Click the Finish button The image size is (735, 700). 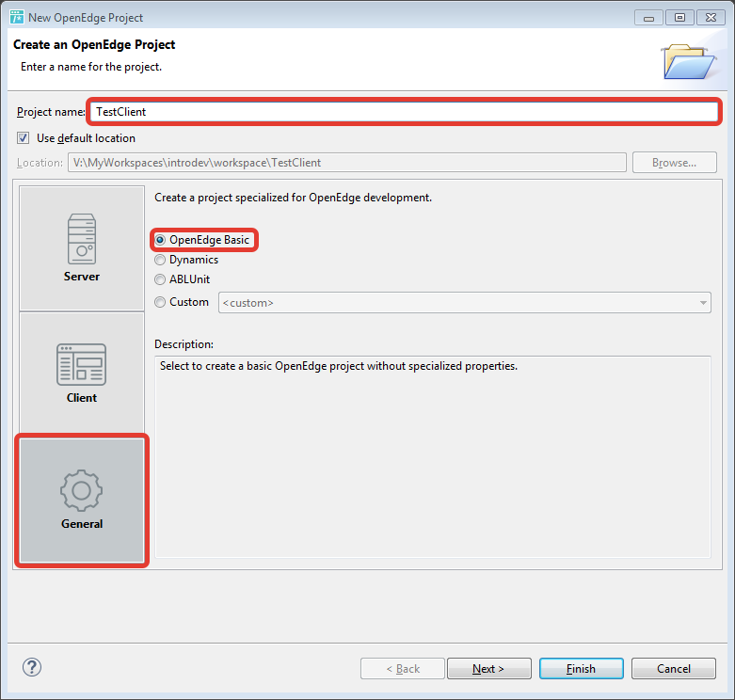pos(582,669)
